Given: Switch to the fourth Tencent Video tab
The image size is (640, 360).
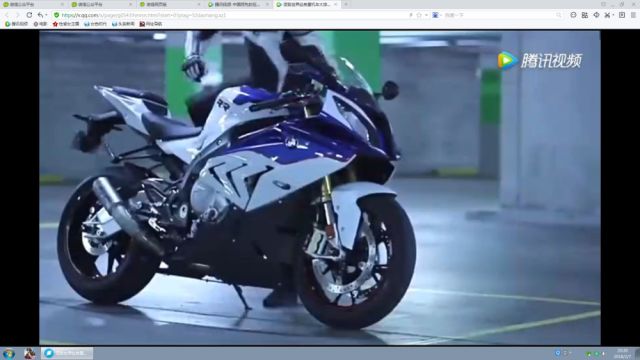Looking at the screenshot, I should point(238,4).
